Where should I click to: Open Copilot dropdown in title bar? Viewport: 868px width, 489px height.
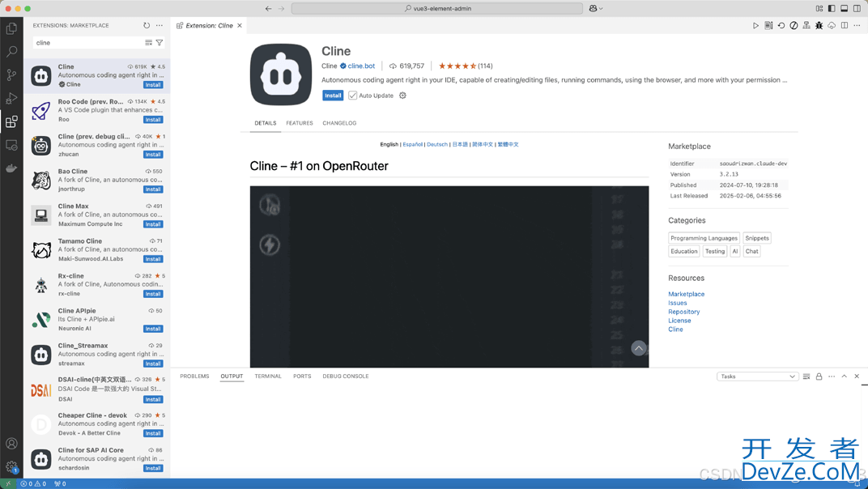pos(596,8)
